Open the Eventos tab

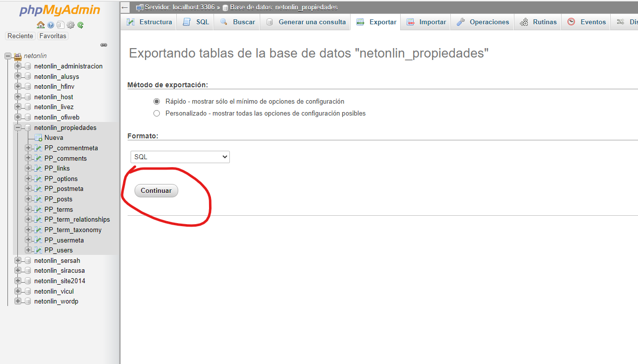(586, 22)
